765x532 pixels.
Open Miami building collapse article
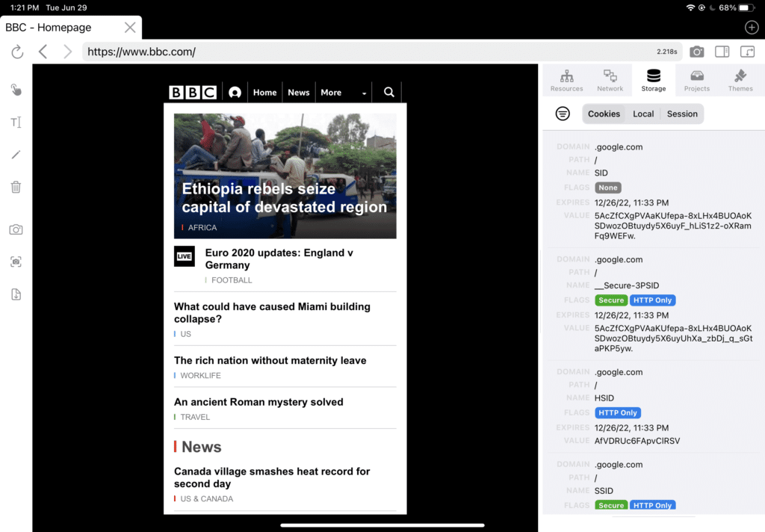pos(272,312)
